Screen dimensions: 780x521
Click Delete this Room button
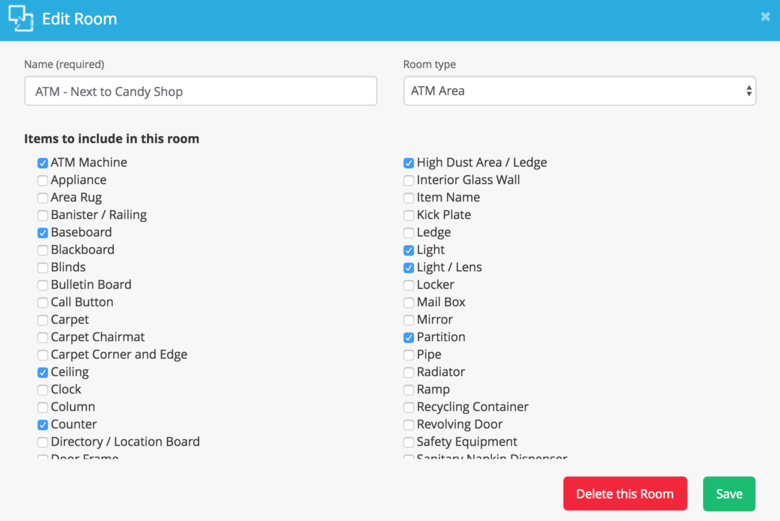pyautogui.click(x=624, y=494)
